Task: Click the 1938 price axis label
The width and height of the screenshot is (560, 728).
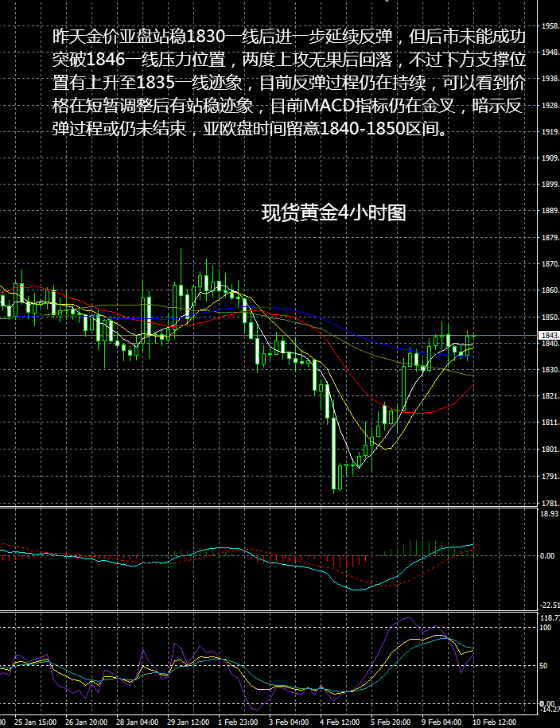Action: 550,79
